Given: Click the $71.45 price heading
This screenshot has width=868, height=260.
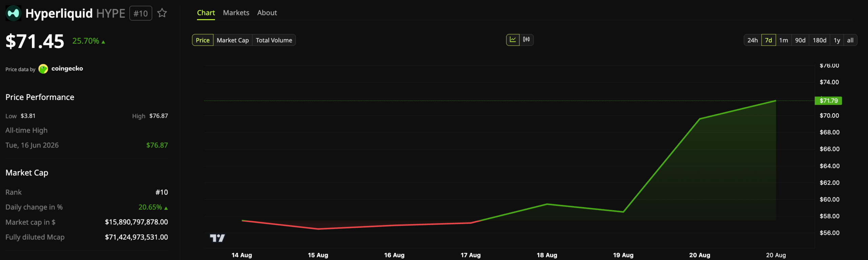Looking at the screenshot, I should (x=35, y=41).
